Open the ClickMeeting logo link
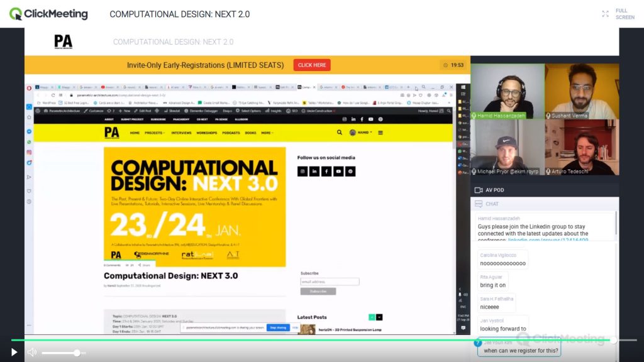 point(48,14)
